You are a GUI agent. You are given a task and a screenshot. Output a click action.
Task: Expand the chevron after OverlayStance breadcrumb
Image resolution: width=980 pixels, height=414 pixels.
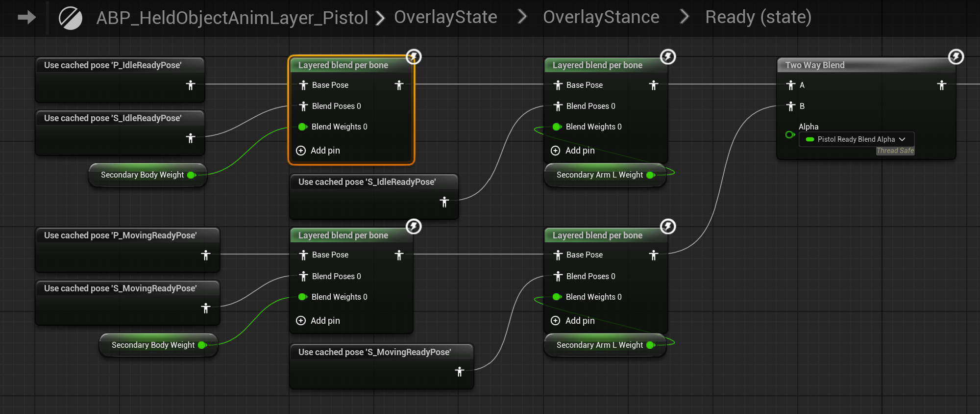pyautogui.click(x=685, y=17)
